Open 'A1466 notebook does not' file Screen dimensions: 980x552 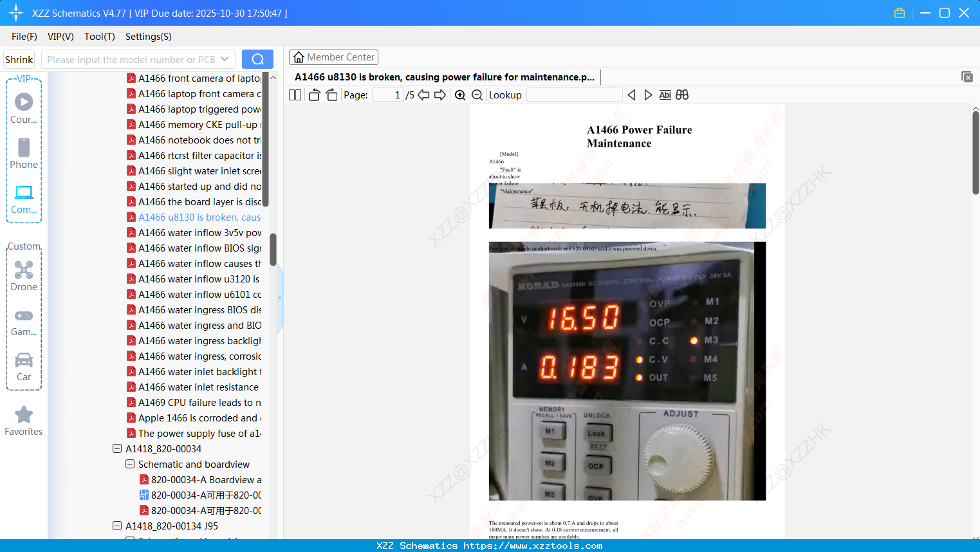point(194,140)
